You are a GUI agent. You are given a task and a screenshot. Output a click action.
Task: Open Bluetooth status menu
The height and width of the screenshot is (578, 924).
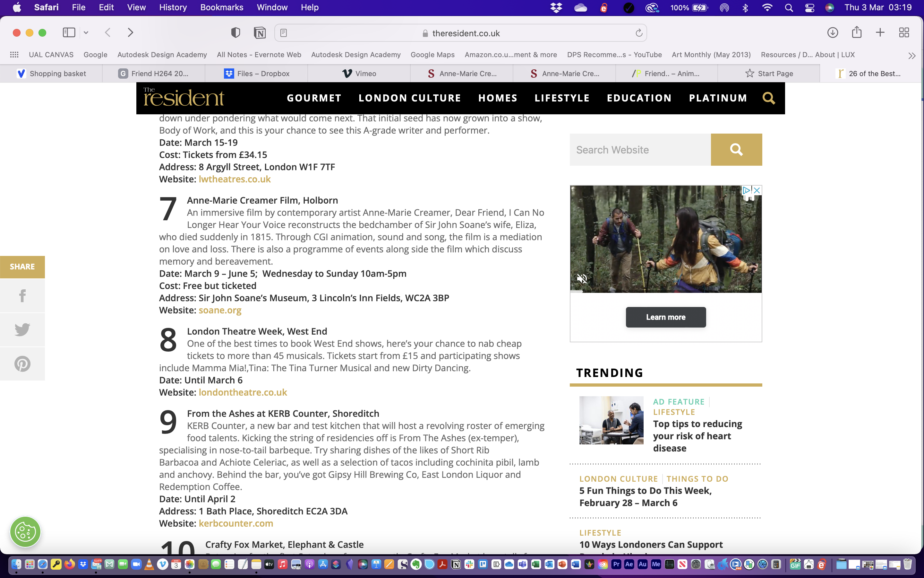[745, 7]
